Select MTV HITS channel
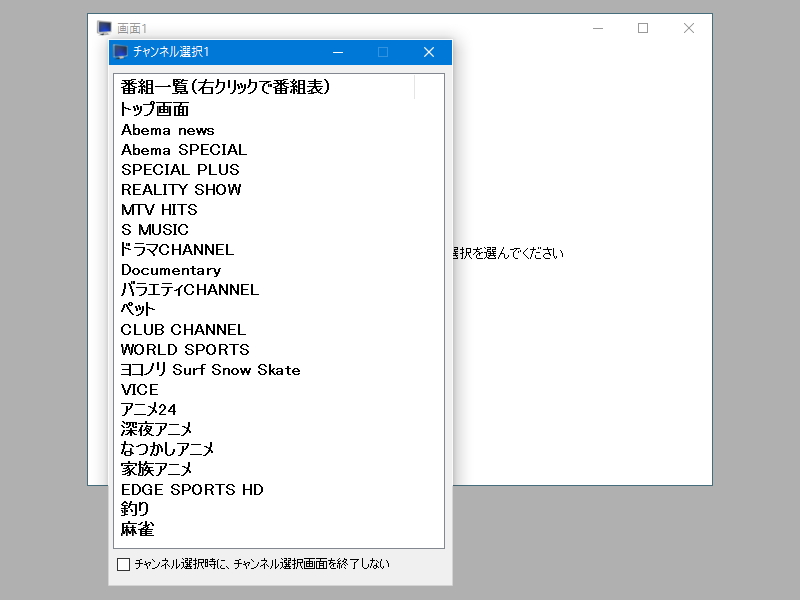The height and width of the screenshot is (600, 800). (159, 209)
